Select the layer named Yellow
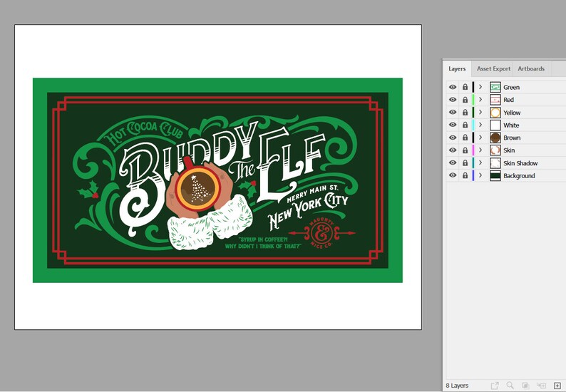Image resolution: width=566 pixels, height=392 pixels. (x=512, y=113)
